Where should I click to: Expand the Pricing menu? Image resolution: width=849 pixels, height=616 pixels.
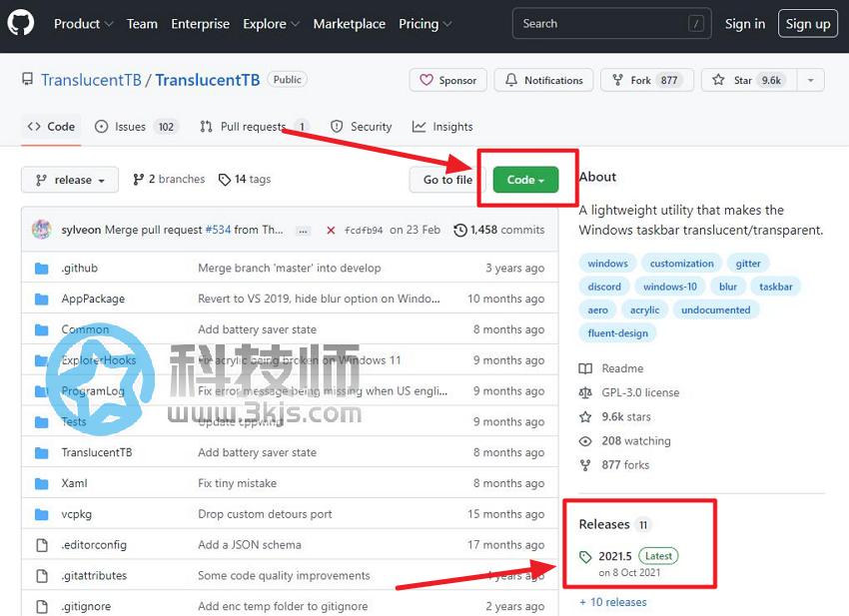(425, 24)
